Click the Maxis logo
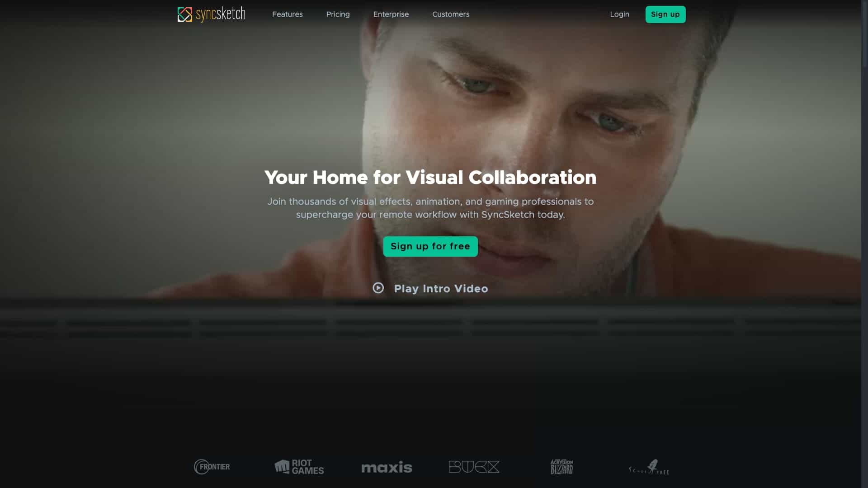The image size is (868, 488). click(x=387, y=467)
